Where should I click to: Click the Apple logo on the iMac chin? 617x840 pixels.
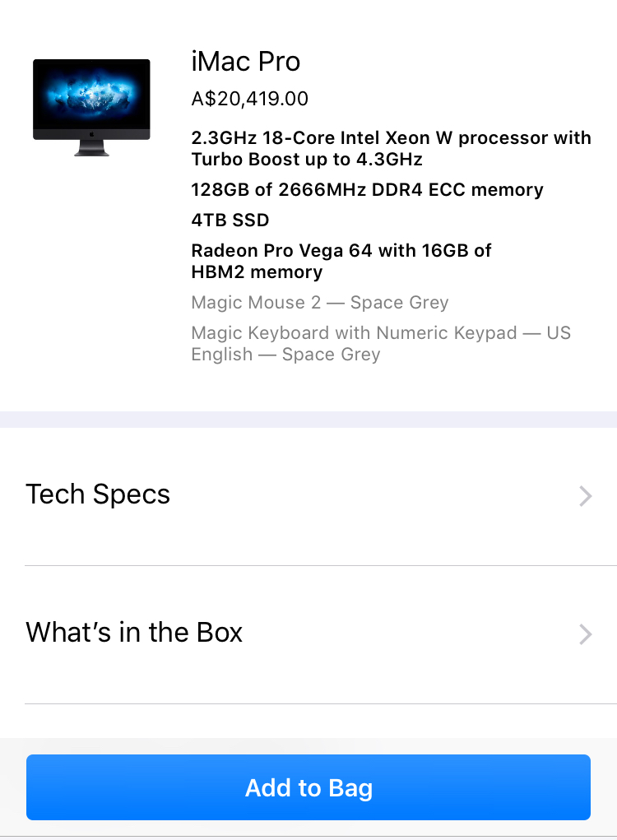[x=91, y=132]
